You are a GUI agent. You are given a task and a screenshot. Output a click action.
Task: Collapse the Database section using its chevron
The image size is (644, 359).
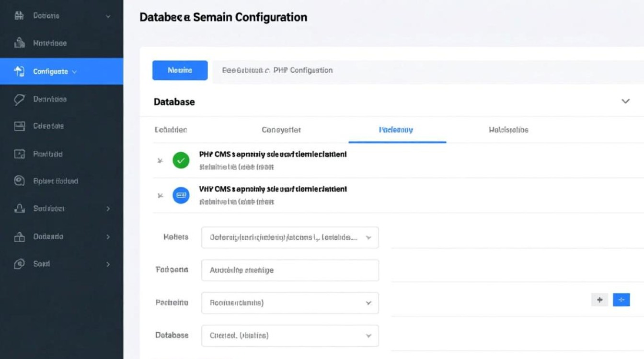click(625, 101)
